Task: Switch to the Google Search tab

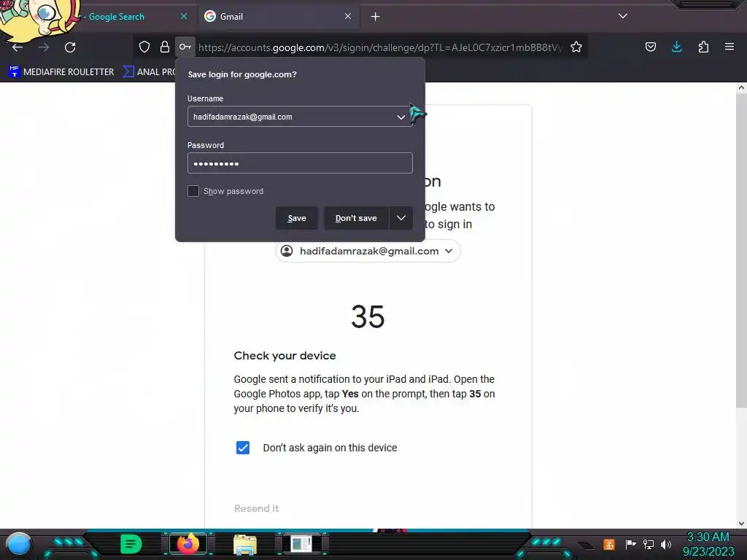Action: 116,17
